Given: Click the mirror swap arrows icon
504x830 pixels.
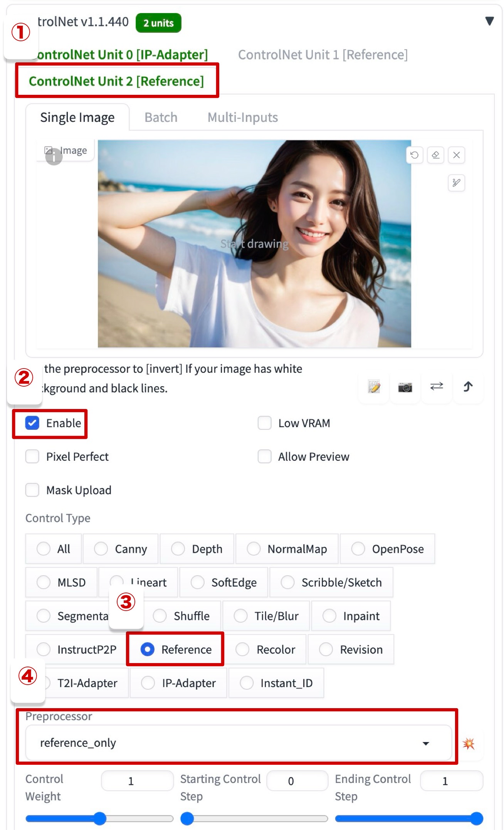Looking at the screenshot, I should (437, 386).
